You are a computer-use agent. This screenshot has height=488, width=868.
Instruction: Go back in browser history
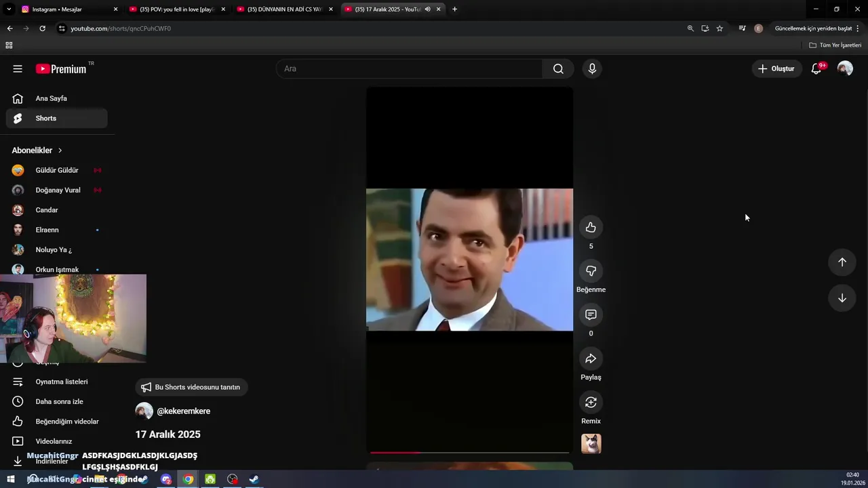click(x=9, y=28)
